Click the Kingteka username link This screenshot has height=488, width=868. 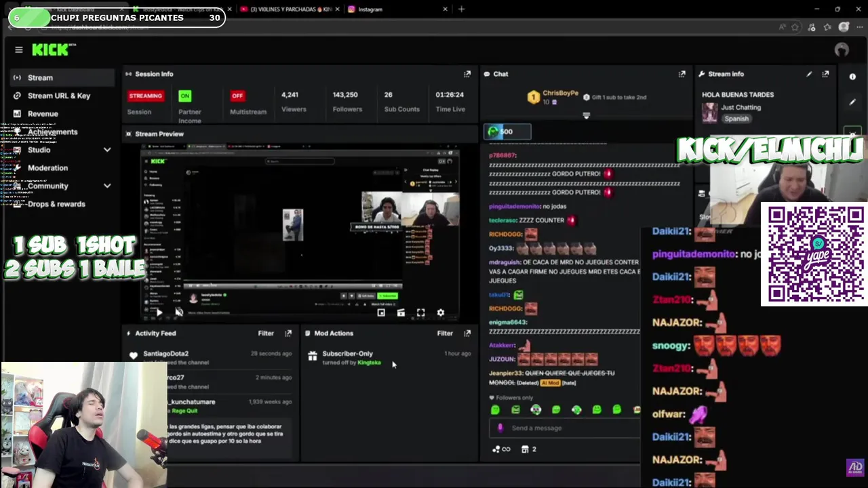[x=369, y=363]
